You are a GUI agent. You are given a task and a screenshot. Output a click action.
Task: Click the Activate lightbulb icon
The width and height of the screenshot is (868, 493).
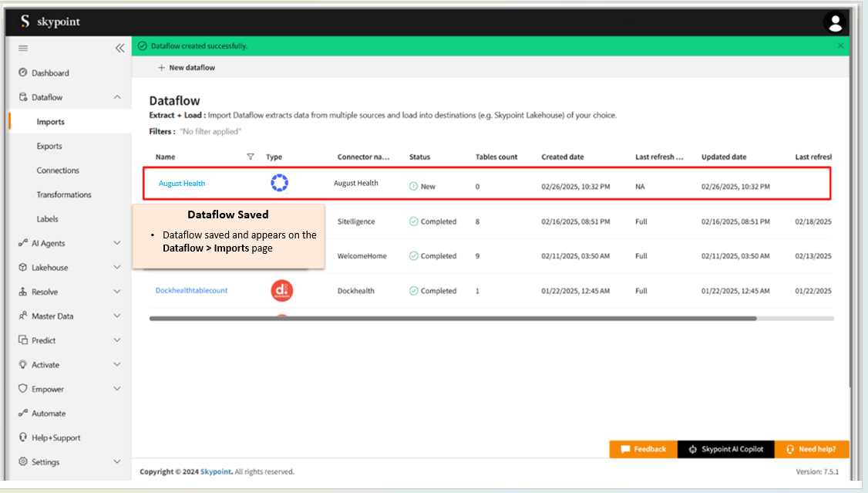pos(22,364)
